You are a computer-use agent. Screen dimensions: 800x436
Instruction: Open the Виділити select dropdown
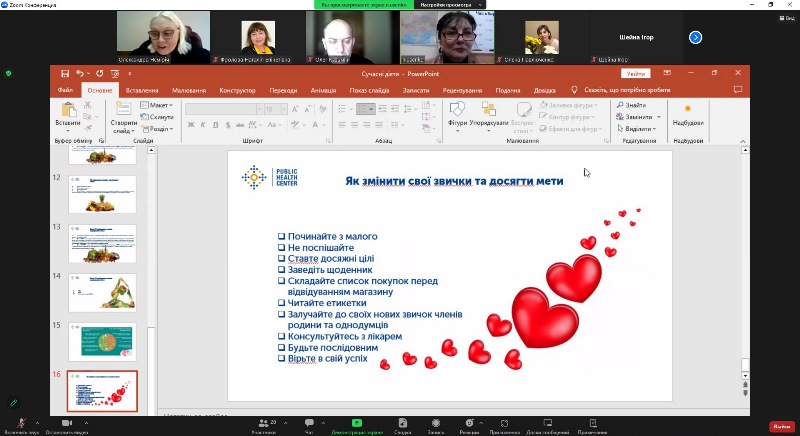[x=637, y=128]
